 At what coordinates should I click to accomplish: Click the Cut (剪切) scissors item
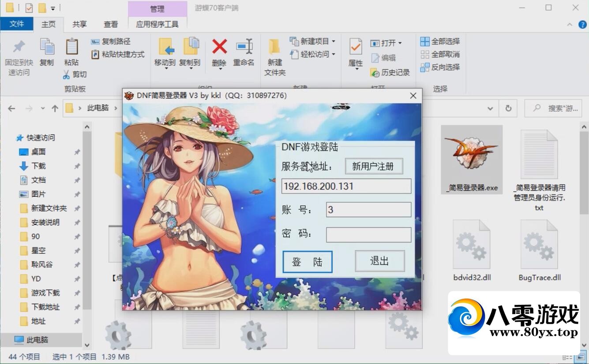[x=75, y=74]
